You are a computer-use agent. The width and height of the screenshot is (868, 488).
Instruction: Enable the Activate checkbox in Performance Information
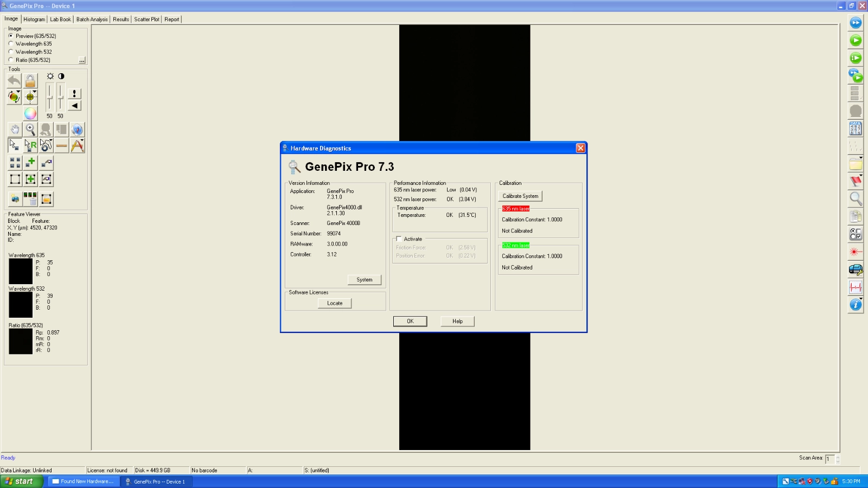click(x=399, y=239)
